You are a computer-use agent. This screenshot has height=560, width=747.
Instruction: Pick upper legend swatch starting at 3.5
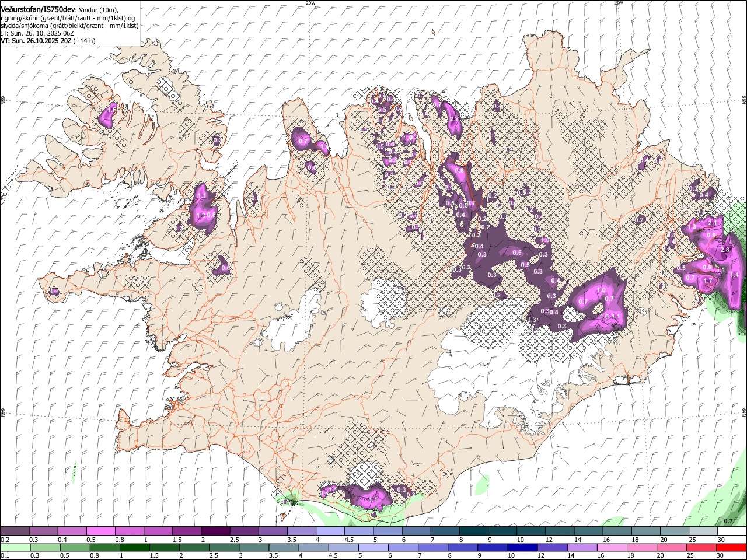pos(301,531)
